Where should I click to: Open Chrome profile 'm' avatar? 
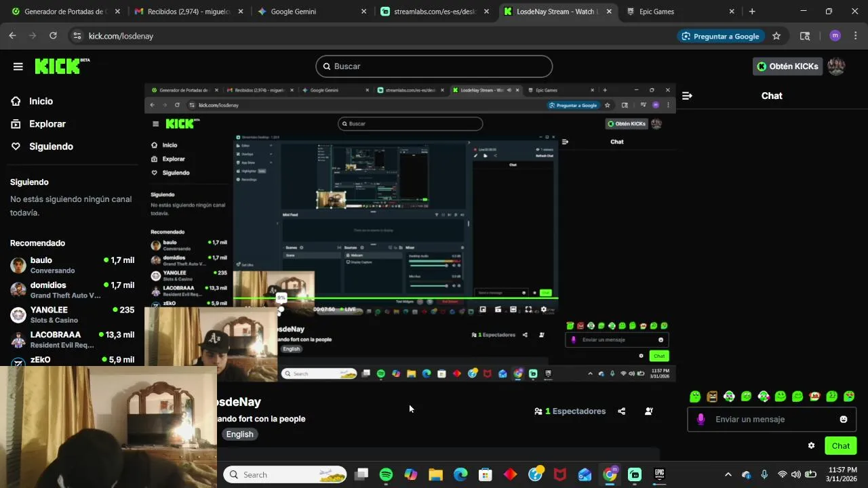pyautogui.click(x=835, y=36)
